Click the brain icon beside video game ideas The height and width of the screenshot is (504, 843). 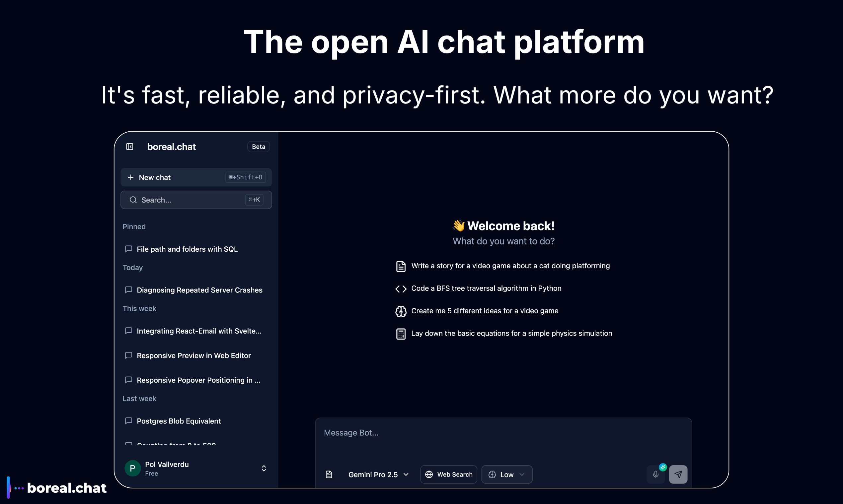coord(401,311)
